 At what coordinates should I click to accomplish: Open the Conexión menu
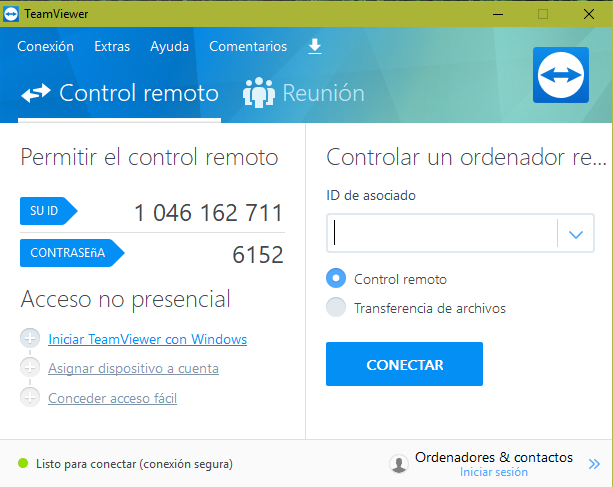45,47
